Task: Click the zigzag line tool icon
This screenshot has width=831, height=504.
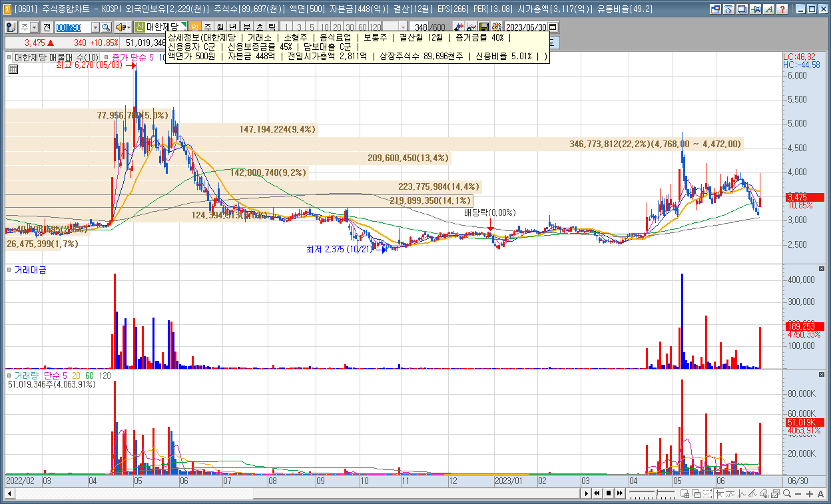Action: 742,493
